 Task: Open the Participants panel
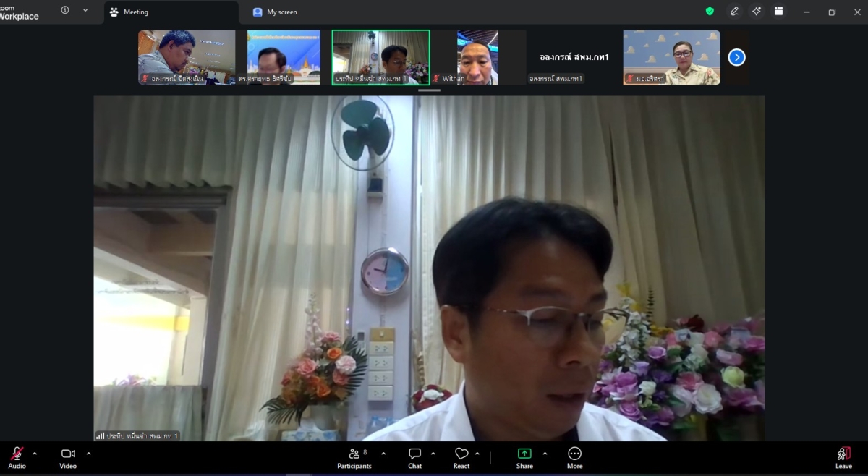(354, 457)
